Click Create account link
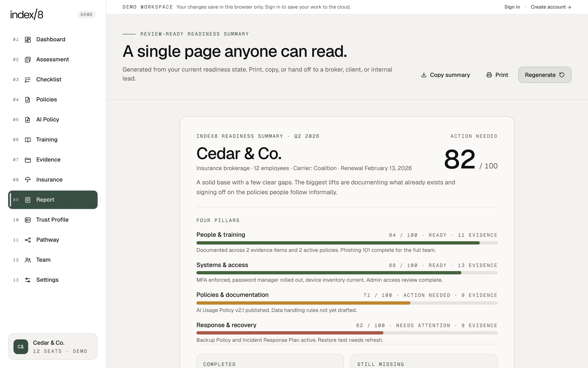 tap(551, 7)
